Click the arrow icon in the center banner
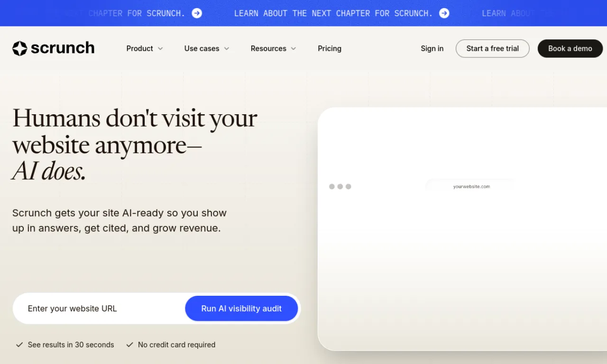The image size is (607, 364). click(x=444, y=13)
